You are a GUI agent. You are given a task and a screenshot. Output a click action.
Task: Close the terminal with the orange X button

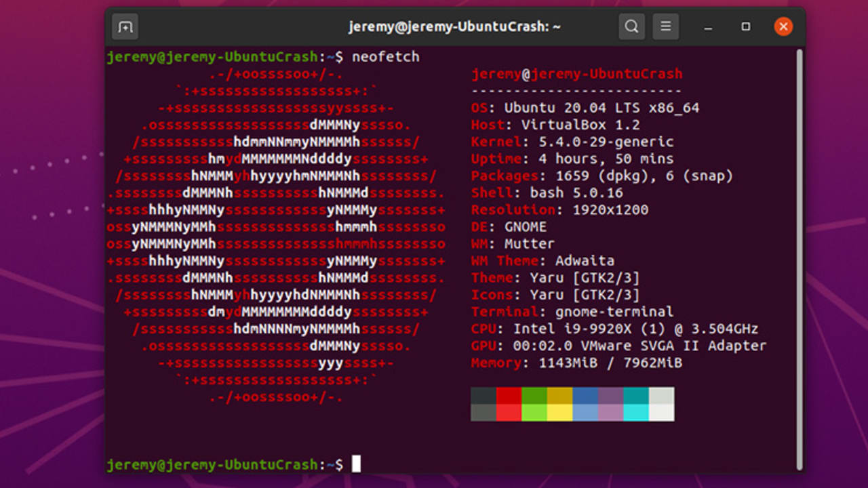pos(783,27)
